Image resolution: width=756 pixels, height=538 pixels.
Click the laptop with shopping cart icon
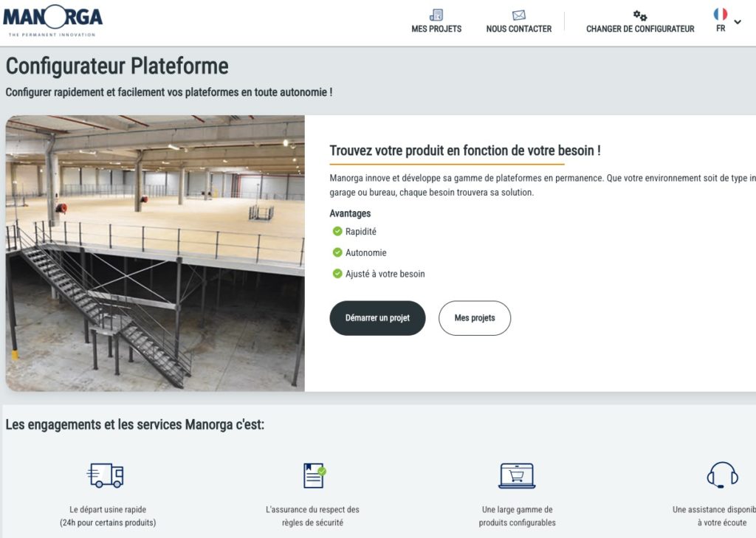click(x=518, y=475)
